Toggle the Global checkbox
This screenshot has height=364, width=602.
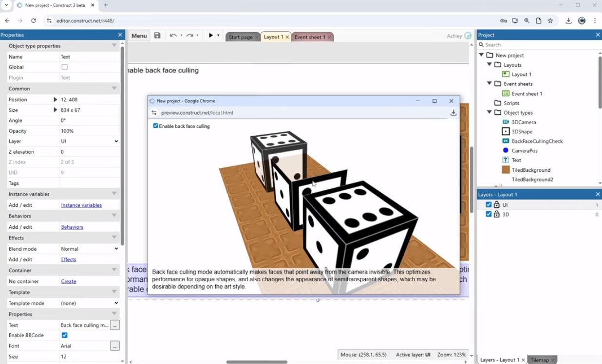tap(64, 67)
